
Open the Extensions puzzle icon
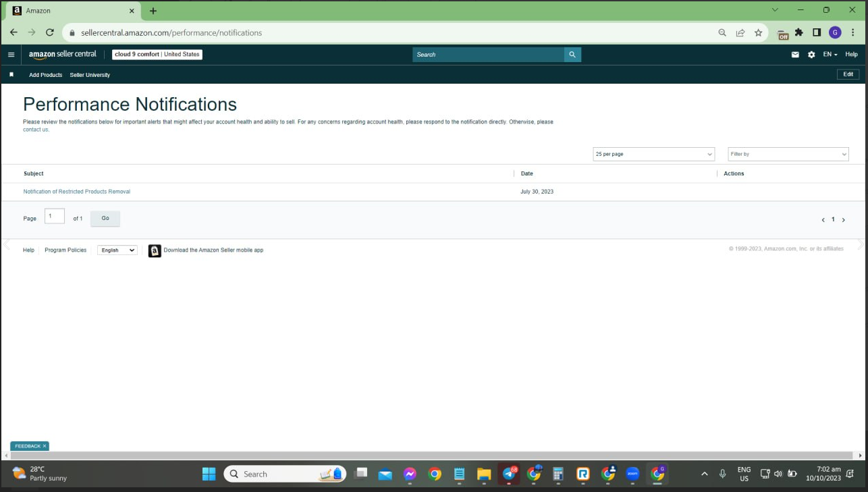click(x=799, y=32)
